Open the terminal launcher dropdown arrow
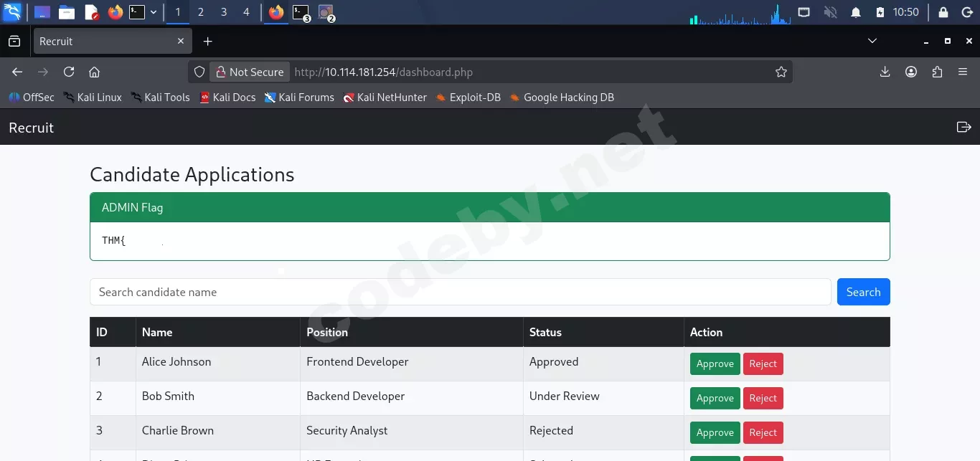980x461 pixels. 154,12
